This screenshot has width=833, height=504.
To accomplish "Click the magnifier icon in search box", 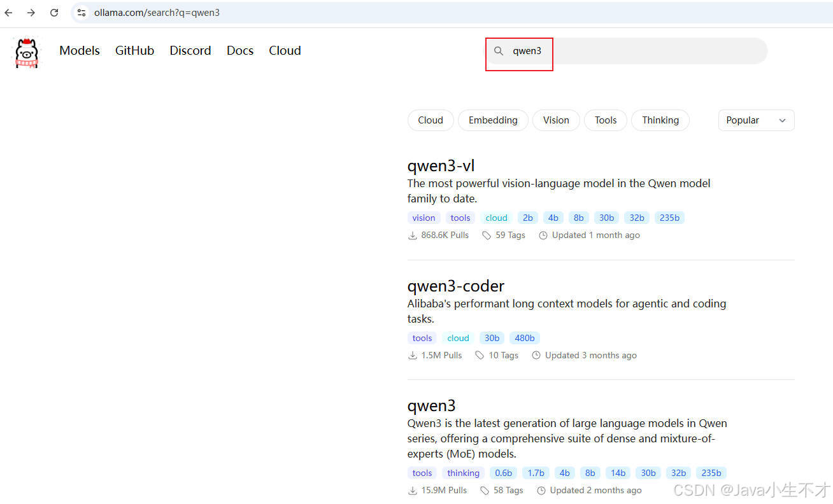I will 499,51.
